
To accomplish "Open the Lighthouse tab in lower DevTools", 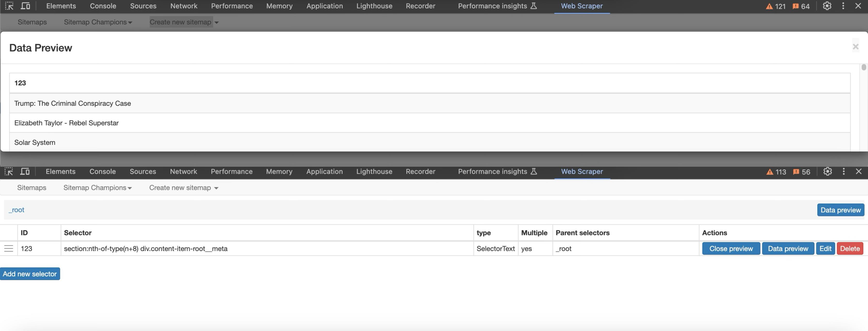I will coord(374,171).
